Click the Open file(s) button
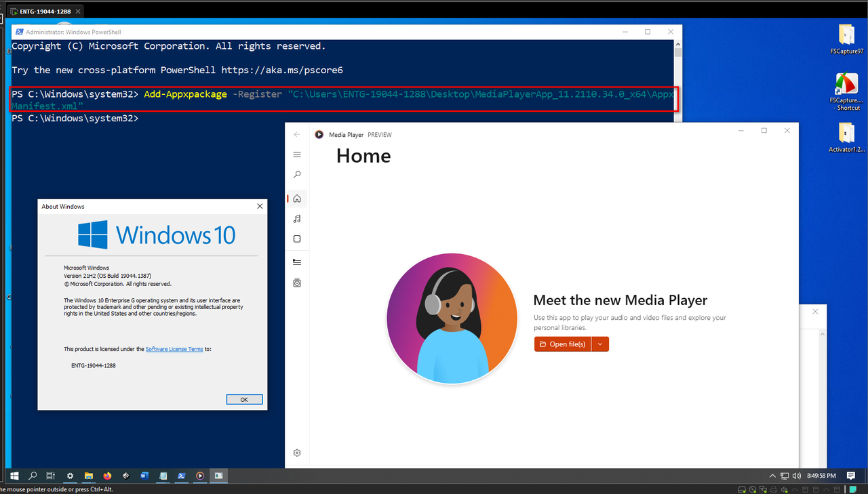868x494 pixels. point(563,344)
